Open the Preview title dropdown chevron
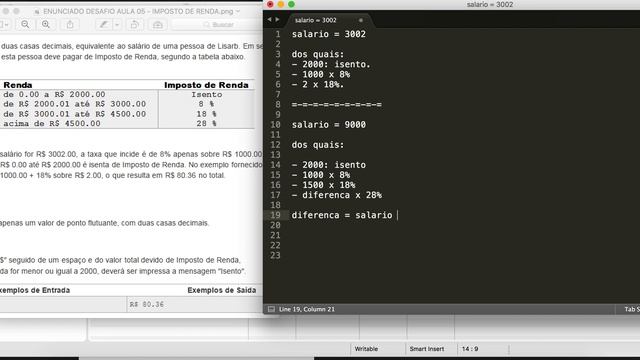This screenshot has width=640, height=360. 238,11
